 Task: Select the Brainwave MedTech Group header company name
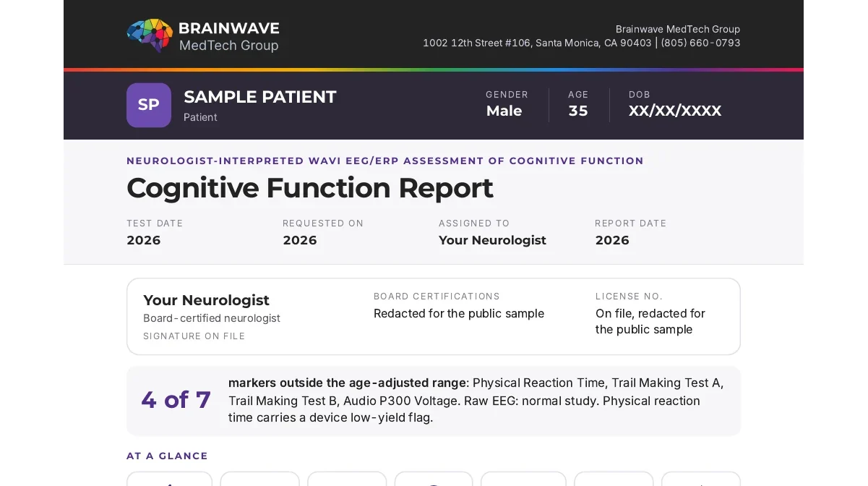[x=678, y=29]
